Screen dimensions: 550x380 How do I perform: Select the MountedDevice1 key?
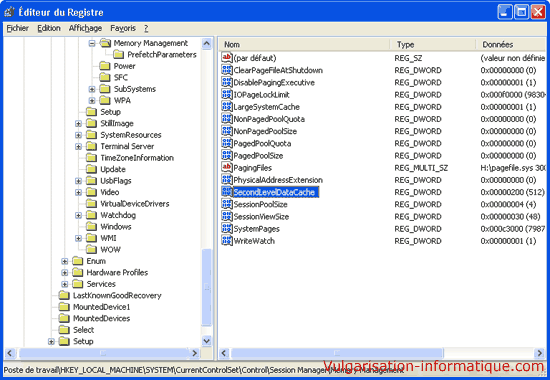pos(101,307)
